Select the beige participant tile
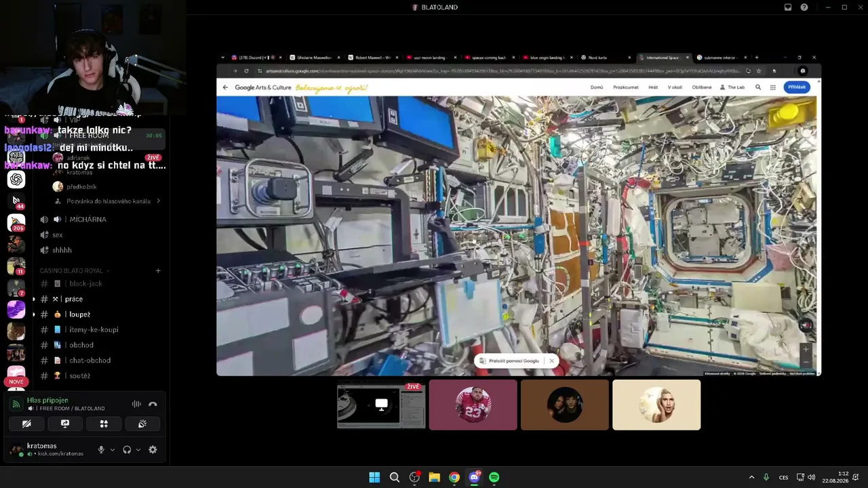Screen dimensions: 868x488 click(656, 405)
